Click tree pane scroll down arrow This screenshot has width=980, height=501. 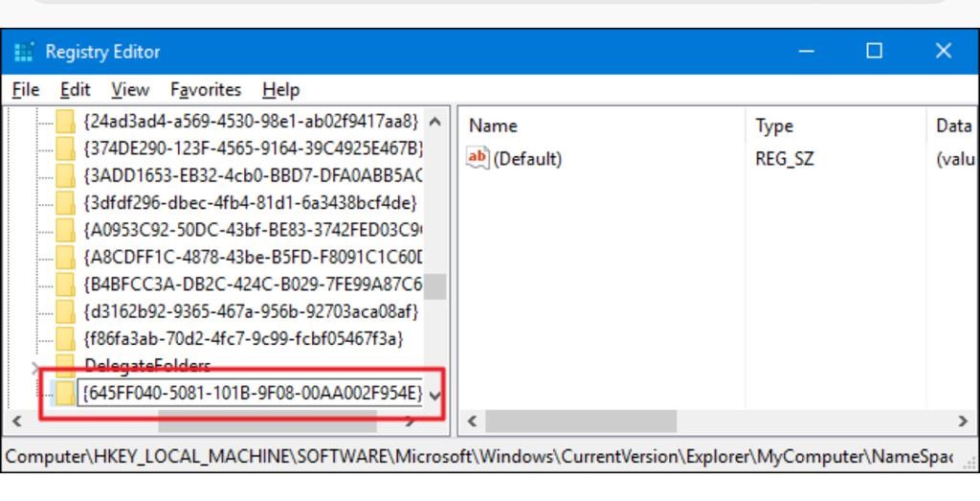click(x=435, y=396)
